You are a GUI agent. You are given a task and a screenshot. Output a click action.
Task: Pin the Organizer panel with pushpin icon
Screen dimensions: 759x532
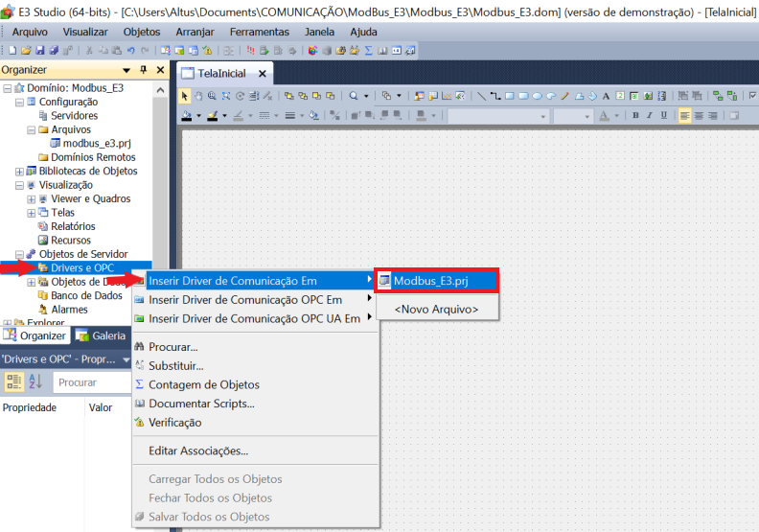(x=143, y=70)
